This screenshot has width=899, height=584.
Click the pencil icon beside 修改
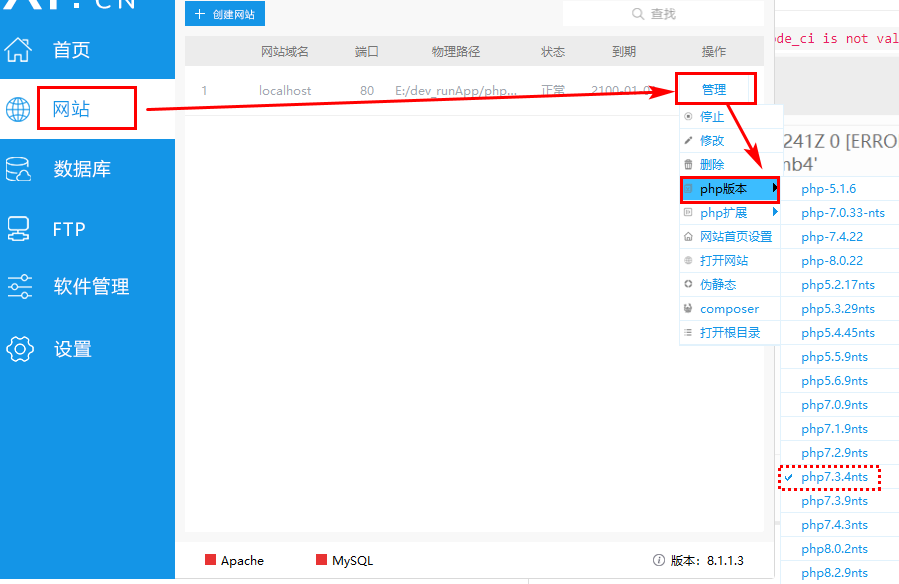(x=688, y=140)
